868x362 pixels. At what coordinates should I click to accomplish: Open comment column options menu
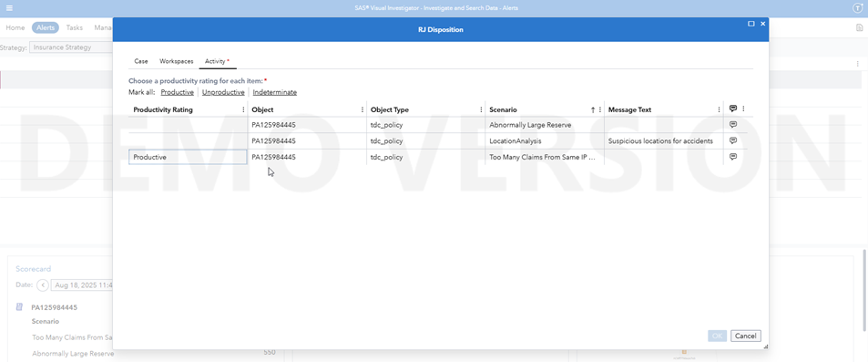pos(743,109)
